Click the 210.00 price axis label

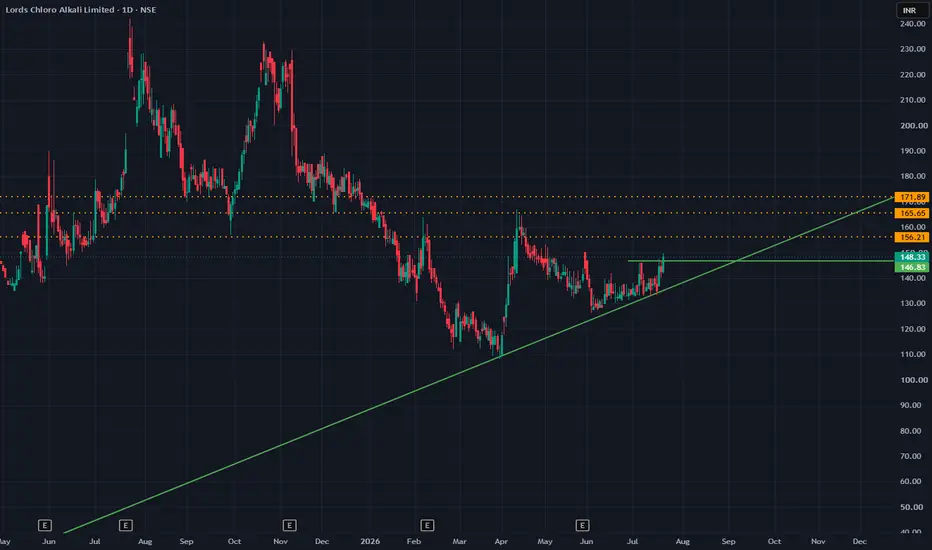[x=913, y=100]
